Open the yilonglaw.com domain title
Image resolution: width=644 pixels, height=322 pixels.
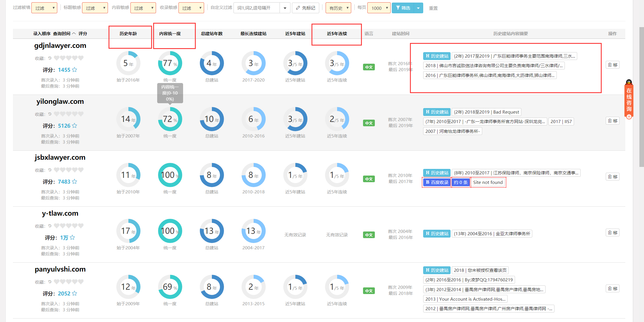tap(60, 101)
